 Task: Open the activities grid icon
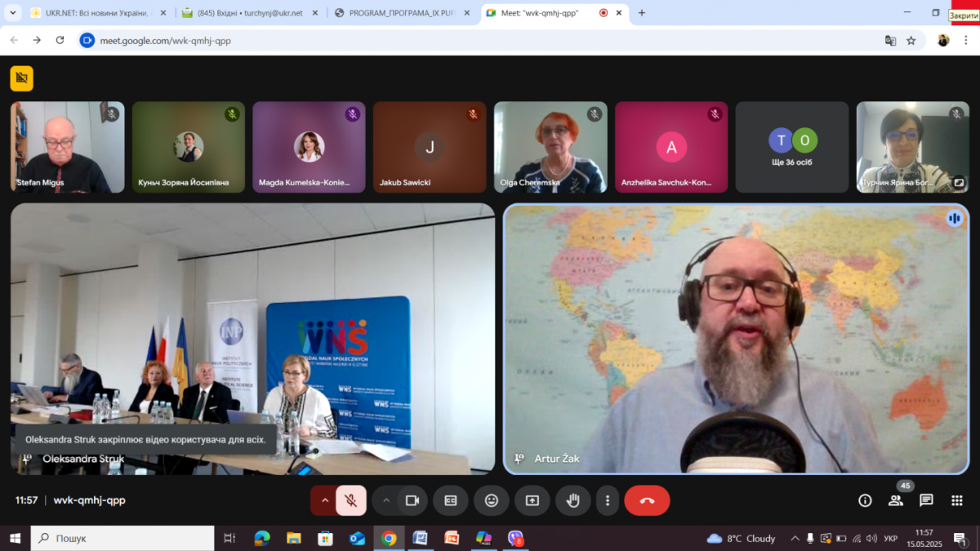956,500
